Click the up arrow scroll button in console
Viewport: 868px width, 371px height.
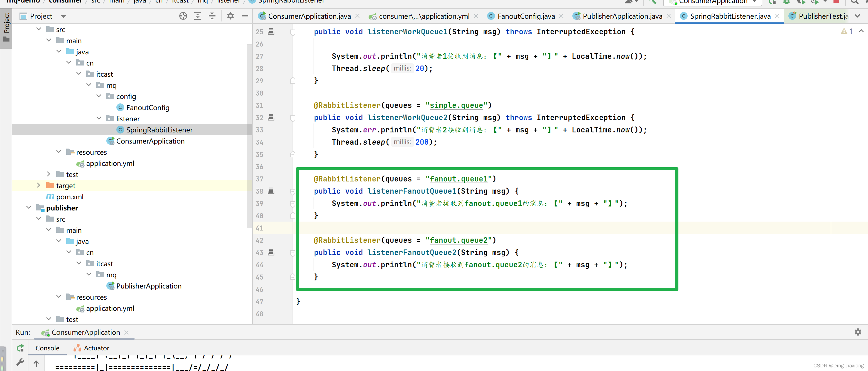point(36,363)
